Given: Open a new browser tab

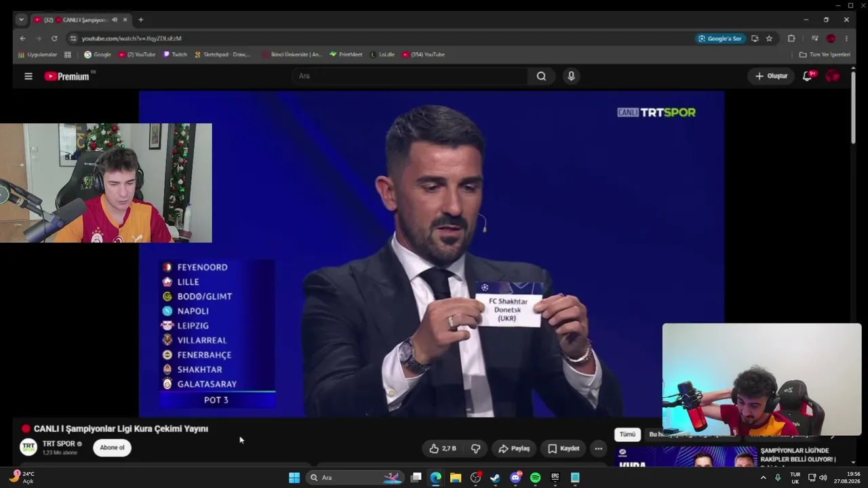Looking at the screenshot, I should point(141,20).
